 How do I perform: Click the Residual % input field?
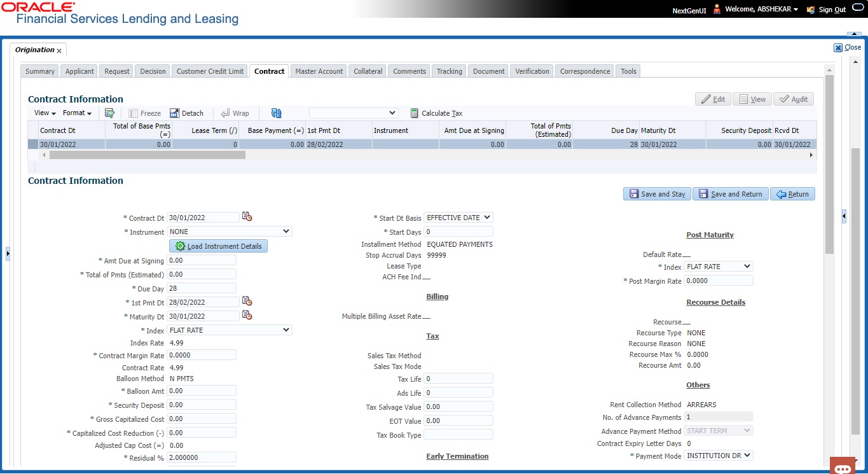click(202, 457)
